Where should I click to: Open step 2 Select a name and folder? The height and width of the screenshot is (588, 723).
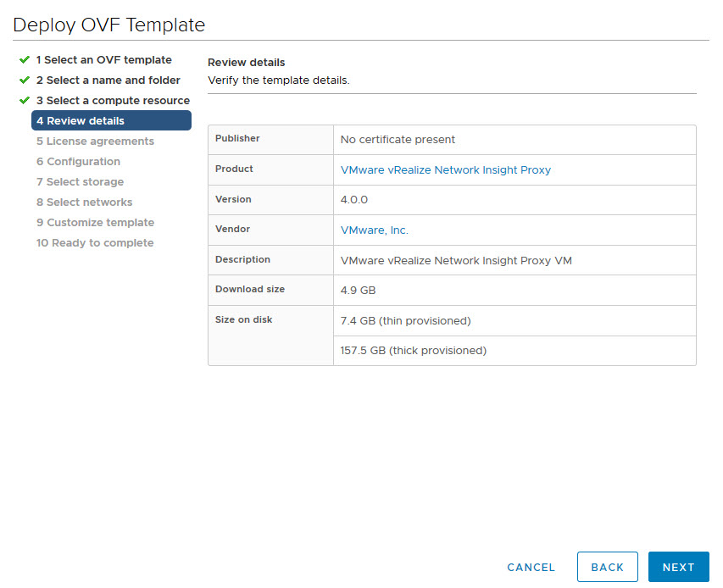pyautogui.click(x=108, y=80)
